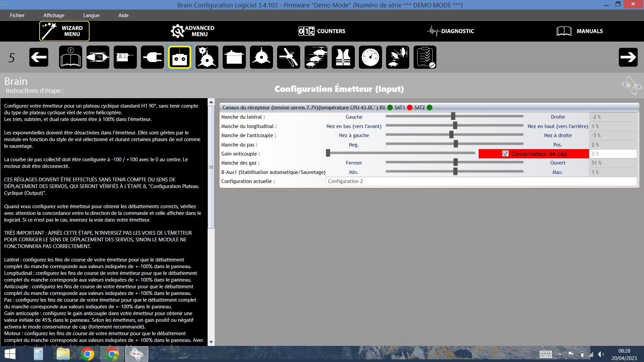
Task: Go back to previous wizard step arrow
Action: pos(39,57)
